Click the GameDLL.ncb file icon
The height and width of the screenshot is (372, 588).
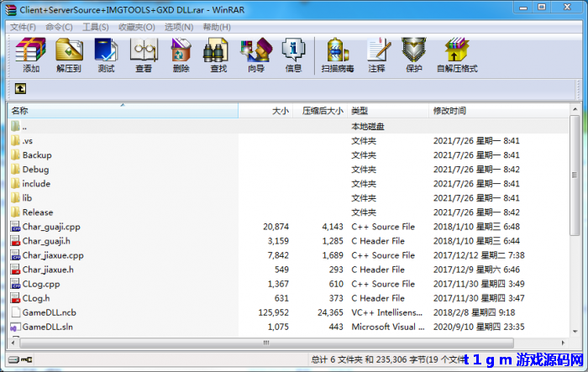click(x=15, y=312)
